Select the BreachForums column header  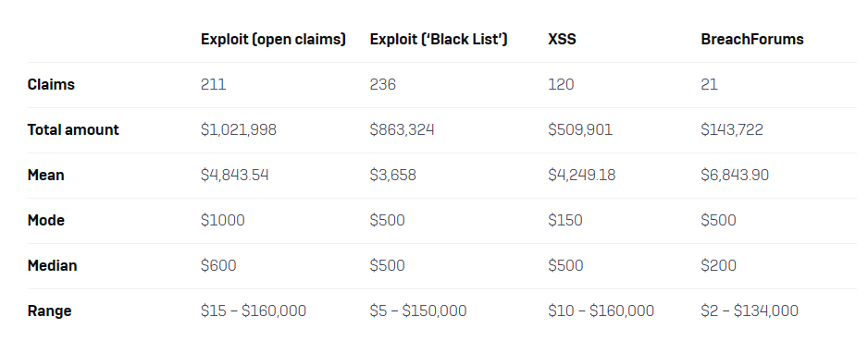(752, 40)
